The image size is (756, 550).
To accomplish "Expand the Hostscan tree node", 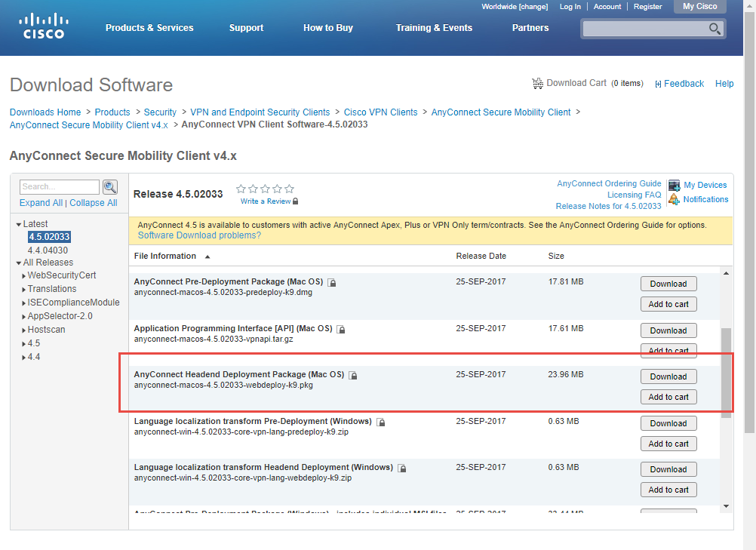I will [23, 330].
